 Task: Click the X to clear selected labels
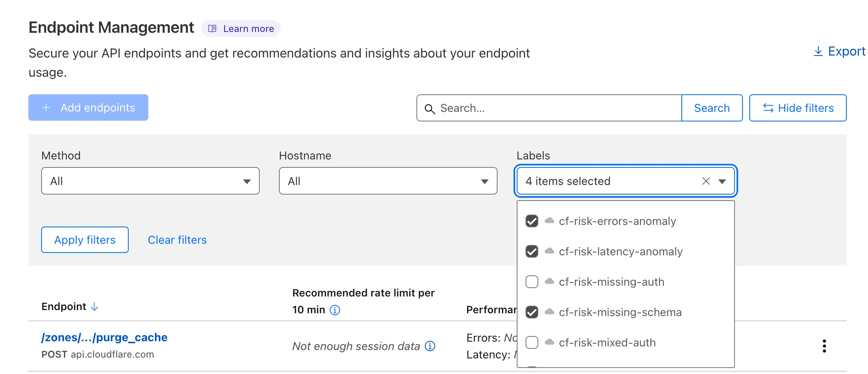(x=706, y=181)
